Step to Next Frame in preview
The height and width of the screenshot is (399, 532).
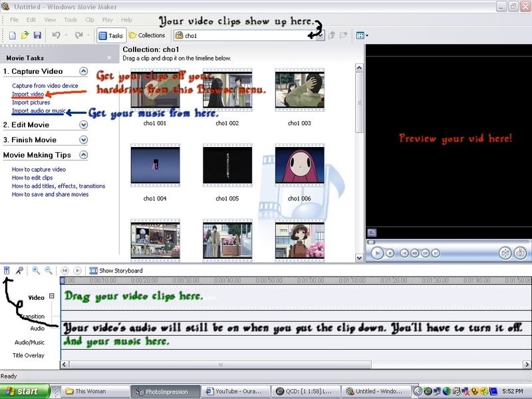(425, 253)
